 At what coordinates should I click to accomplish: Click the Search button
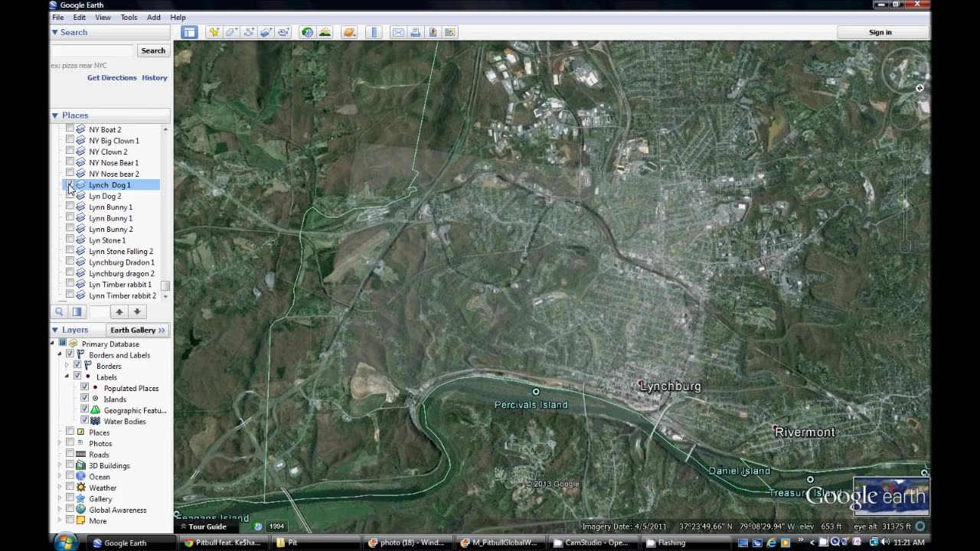153,51
